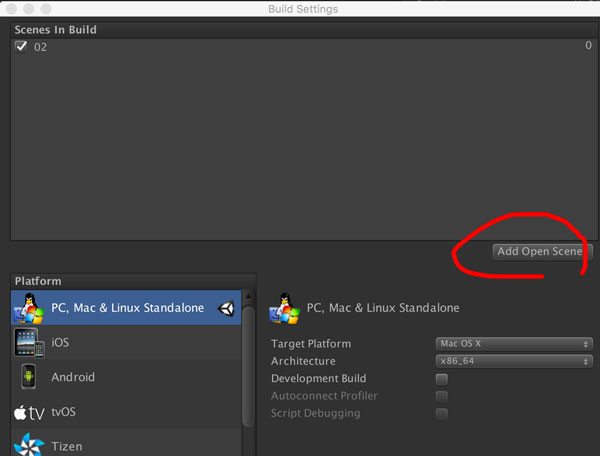Open the Target Platform dropdown

[x=514, y=344]
